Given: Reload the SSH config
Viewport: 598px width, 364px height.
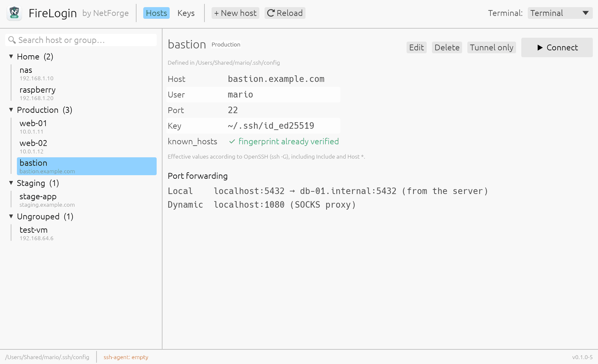Looking at the screenshot, I should (x=285, y=13).
